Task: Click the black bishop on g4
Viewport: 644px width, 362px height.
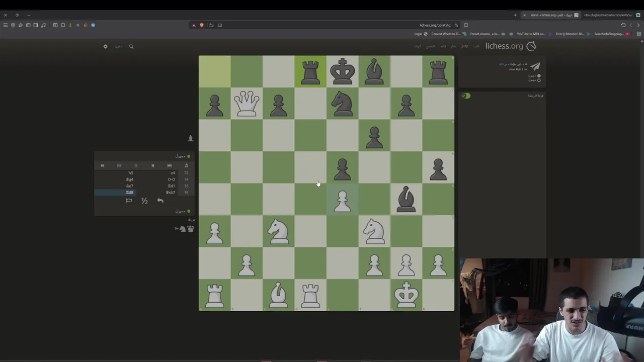Action: [x=406, y=199]
